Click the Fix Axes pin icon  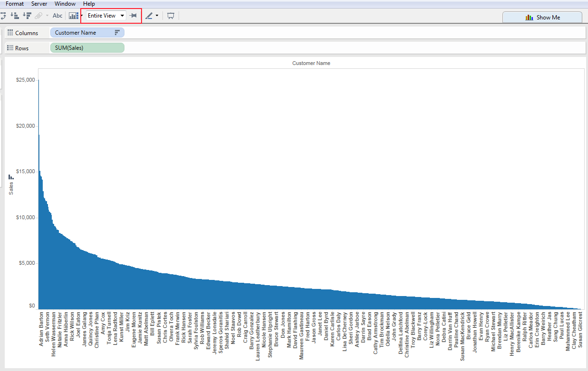(x=133, y=16)
